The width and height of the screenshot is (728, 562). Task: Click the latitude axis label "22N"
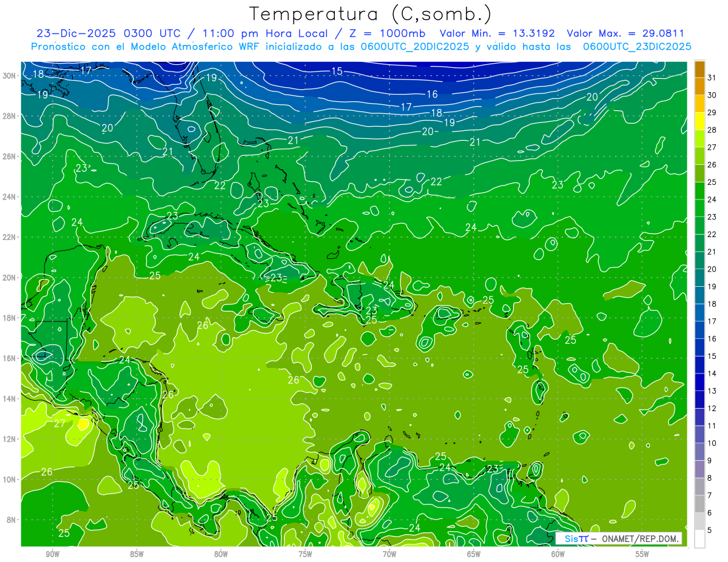pyautogui.click(x=9, y=237)
